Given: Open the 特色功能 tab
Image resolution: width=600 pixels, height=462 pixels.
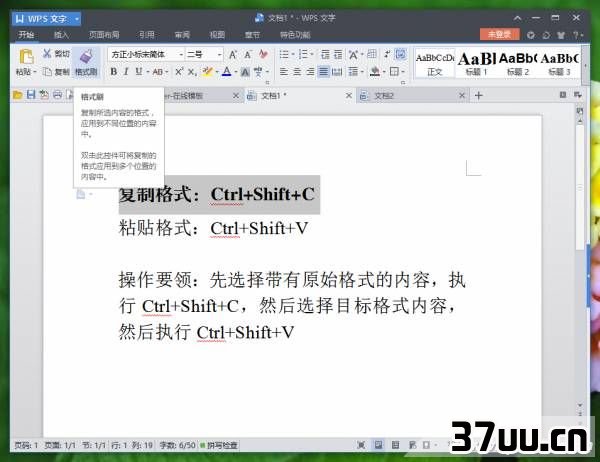Looking at the screenshot, I should [x=295, y=35].
